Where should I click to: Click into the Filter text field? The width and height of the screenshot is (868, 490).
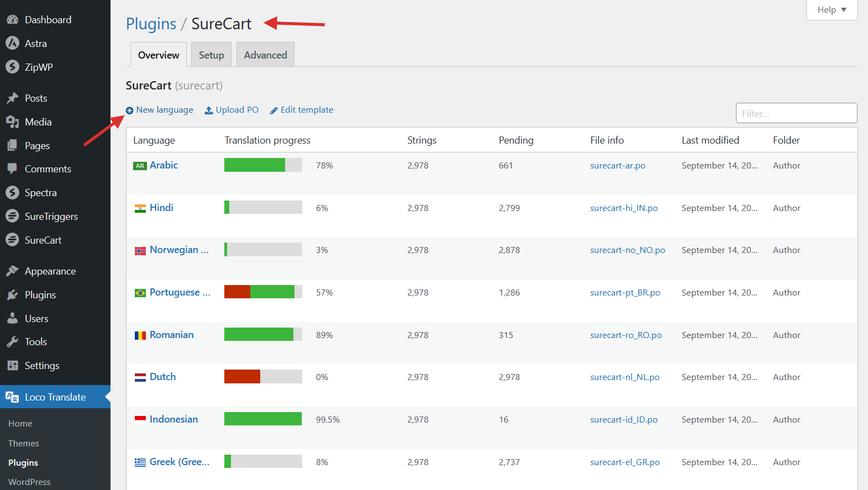pyautogui.click(x=796, y=113)
